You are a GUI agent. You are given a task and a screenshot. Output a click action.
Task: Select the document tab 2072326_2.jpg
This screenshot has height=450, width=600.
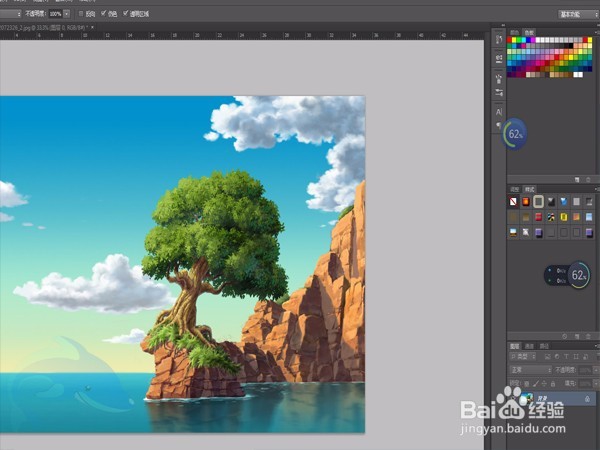point(43,28)
